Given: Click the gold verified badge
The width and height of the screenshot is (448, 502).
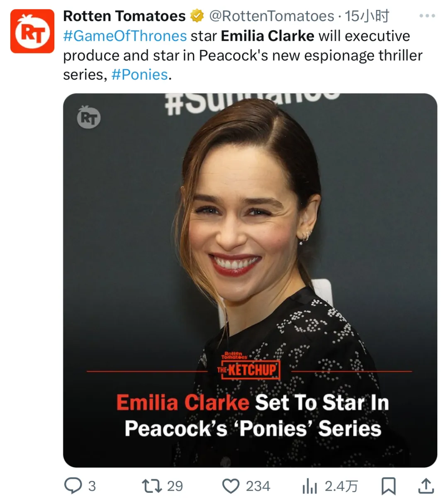Looking at the screenshot, I should click(x=197, y=16).
